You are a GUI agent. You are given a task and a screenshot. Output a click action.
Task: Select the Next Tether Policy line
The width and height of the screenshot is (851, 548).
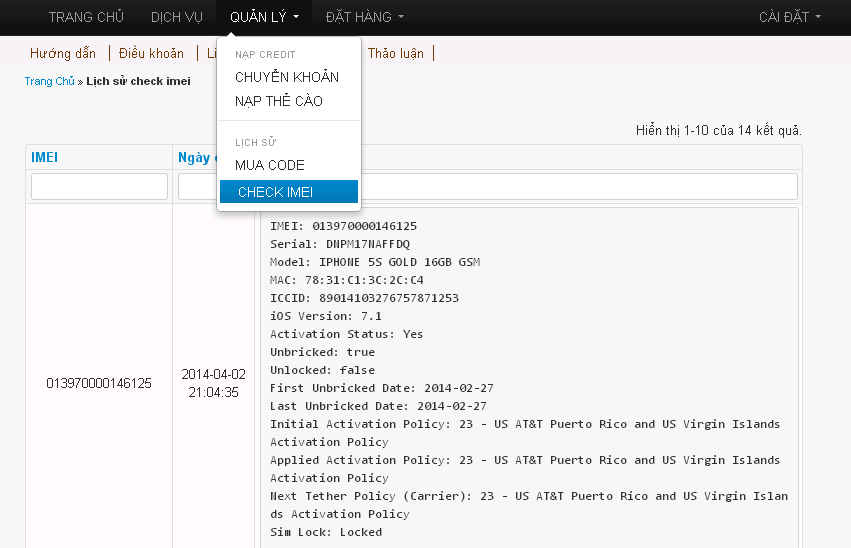pyautogui.click(x=529, y=505)
